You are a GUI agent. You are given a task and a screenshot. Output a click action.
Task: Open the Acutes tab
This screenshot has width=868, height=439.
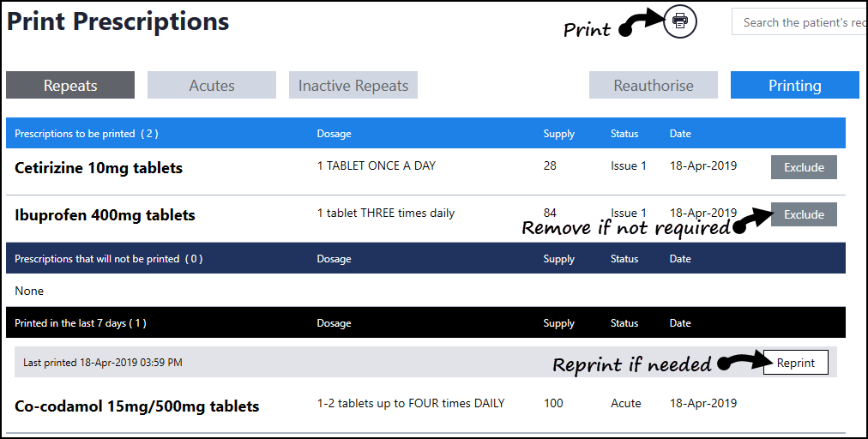(x=212, y=85)
